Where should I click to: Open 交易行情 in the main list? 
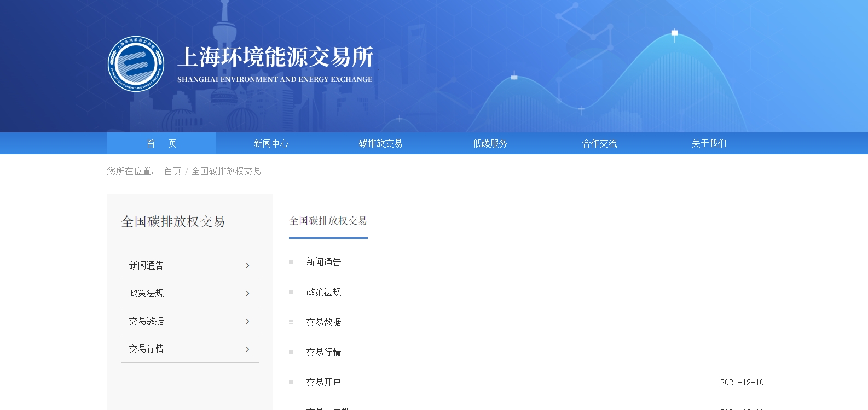click(x=323, y=353)
